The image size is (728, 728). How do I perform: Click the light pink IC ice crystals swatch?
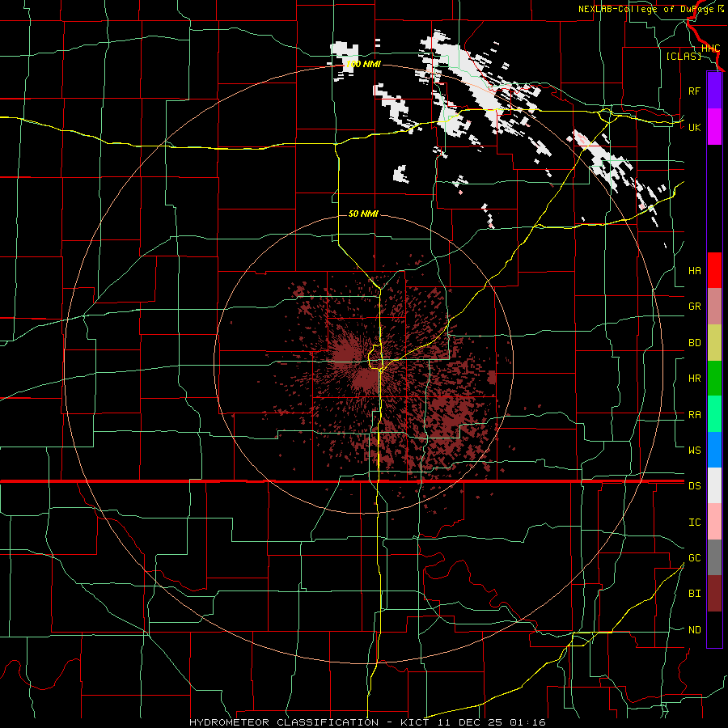714,522
